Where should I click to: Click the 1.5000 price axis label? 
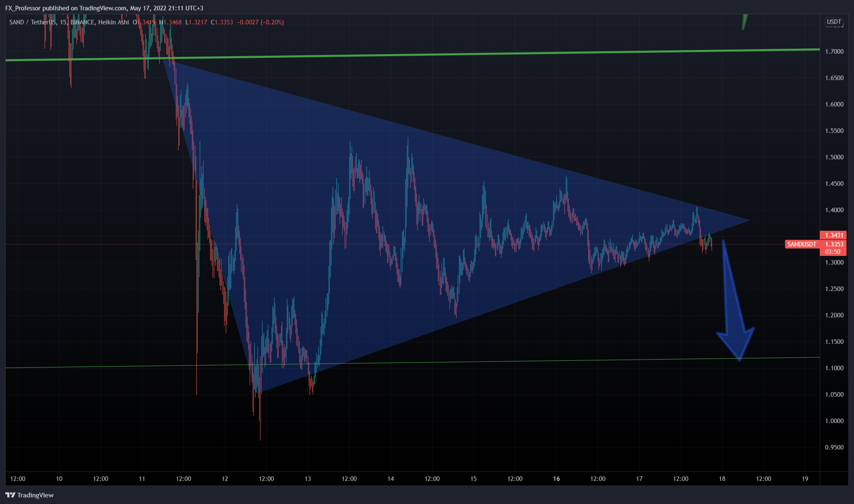pos(834,157)
